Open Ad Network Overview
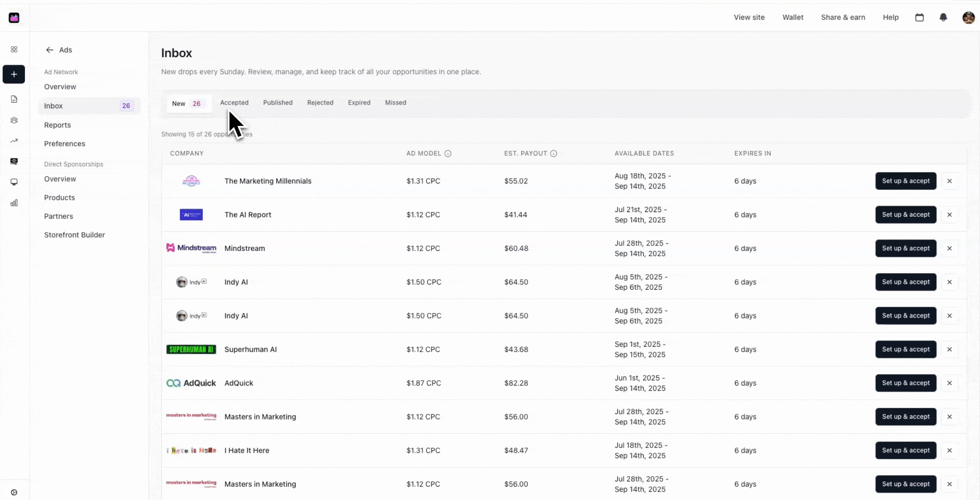 (x=60, y=87)
